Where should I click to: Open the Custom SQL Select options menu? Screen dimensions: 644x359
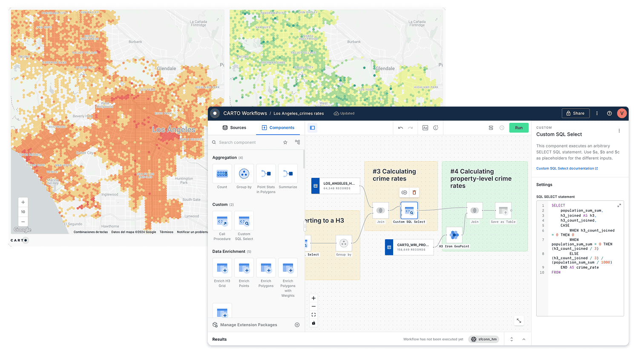point(619,131)
